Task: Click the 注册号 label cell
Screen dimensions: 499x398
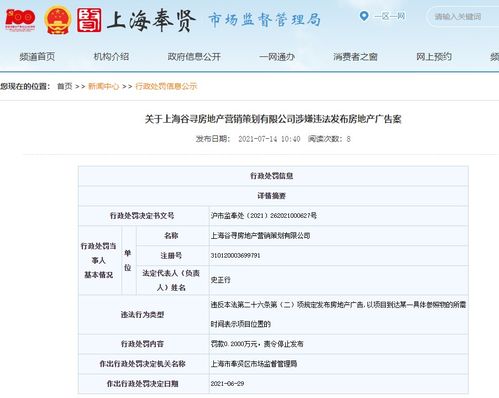Action: [x=172, y=256]
